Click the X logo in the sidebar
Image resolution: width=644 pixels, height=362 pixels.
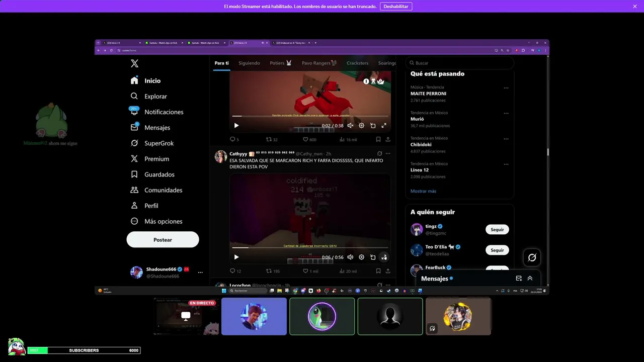point(134,63)
